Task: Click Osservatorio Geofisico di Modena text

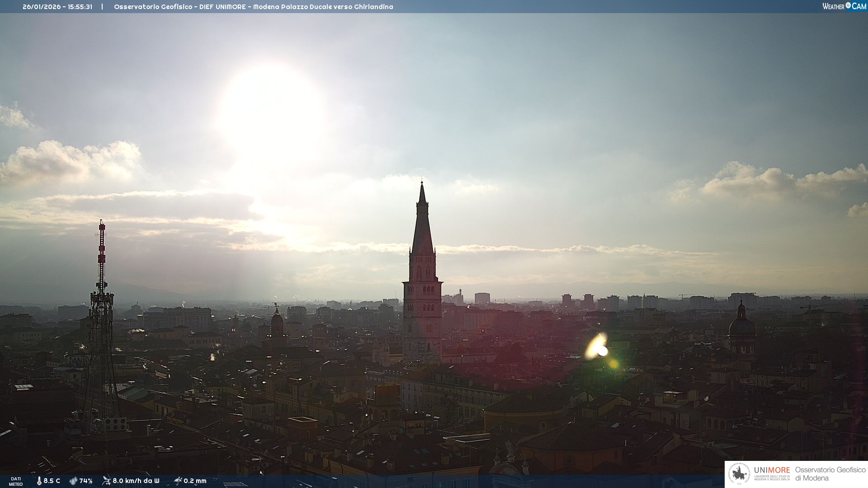Action: pos(830,474)
